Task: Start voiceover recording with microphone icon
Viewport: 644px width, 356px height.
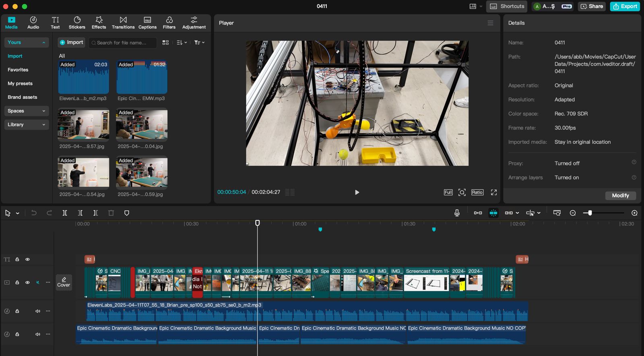Action: pyautogui.click(x=457, y=213)
